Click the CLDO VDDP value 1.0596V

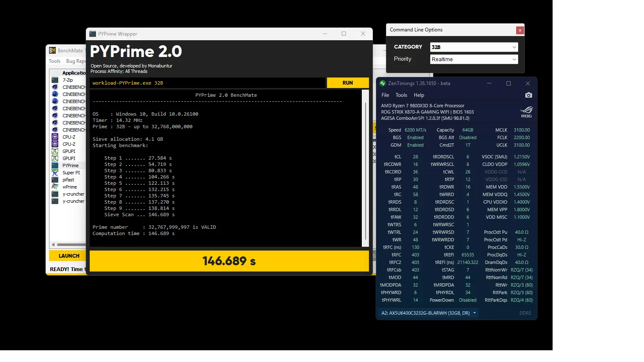(522, 164)
